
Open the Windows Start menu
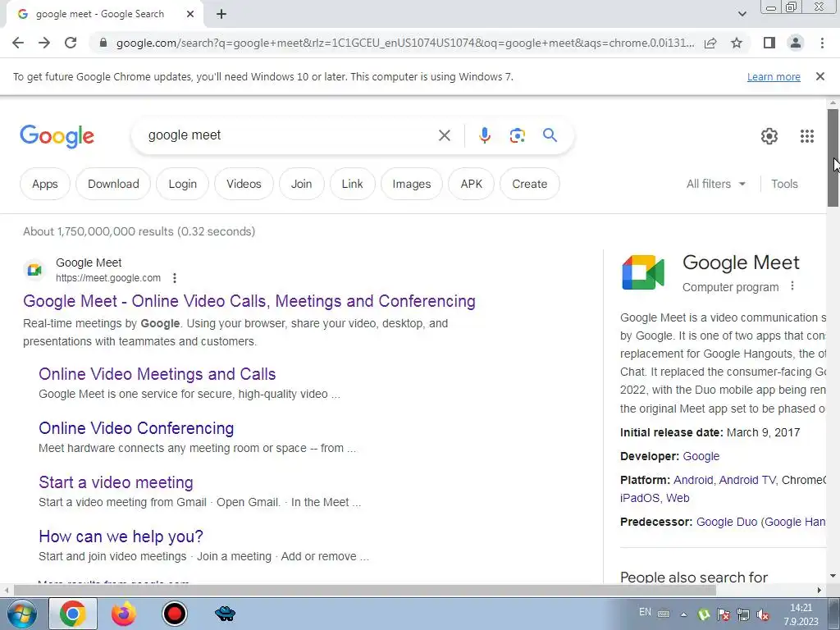(21, 614)
